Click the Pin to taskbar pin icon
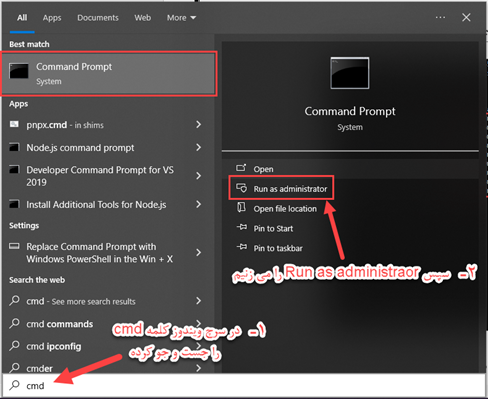488x399 pixels. (242, 247)
